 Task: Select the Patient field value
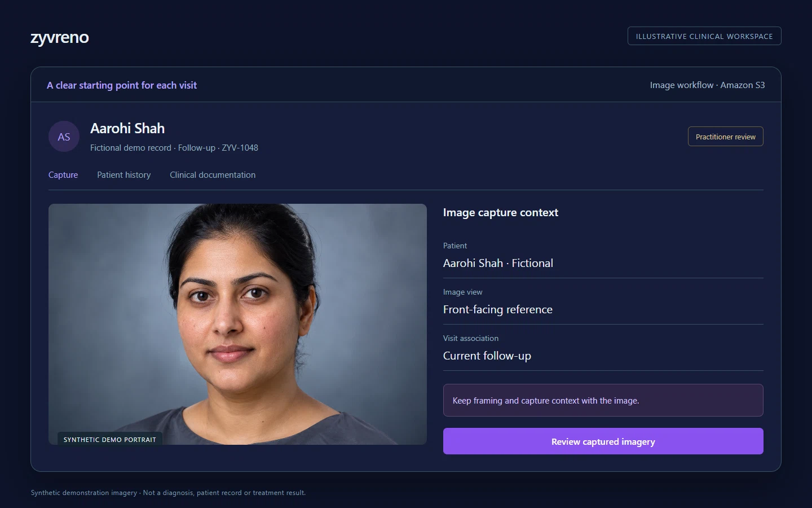pyautogui.click(x=498, y=263)
